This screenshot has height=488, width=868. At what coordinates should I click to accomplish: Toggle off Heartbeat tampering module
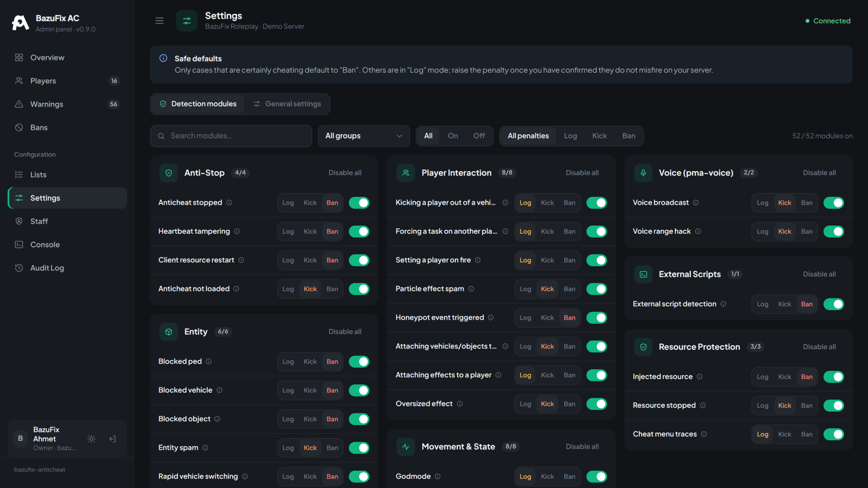(359, 232)
